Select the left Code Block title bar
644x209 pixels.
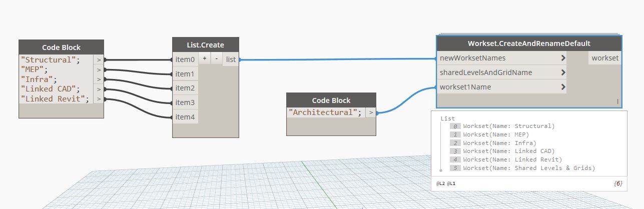click(62, 47)
